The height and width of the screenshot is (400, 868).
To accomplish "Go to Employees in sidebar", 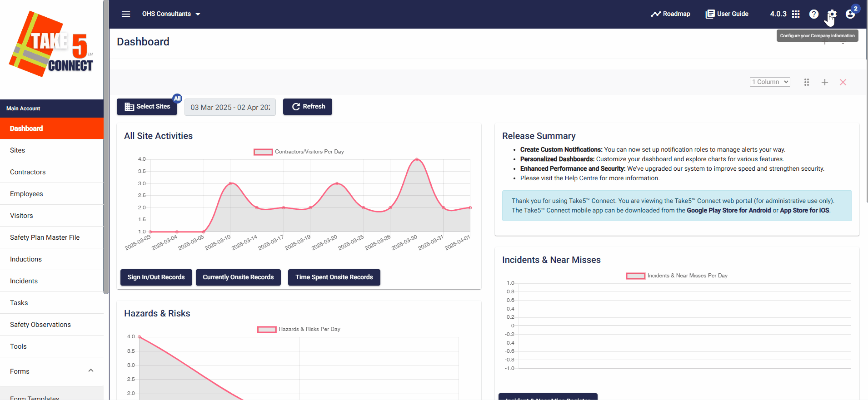I will click(52, 194).
